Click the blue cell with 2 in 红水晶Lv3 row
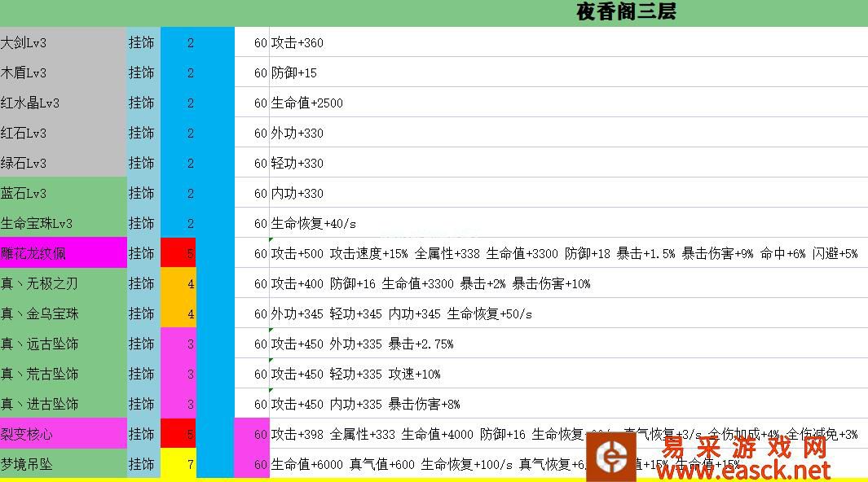 [178, 103]
